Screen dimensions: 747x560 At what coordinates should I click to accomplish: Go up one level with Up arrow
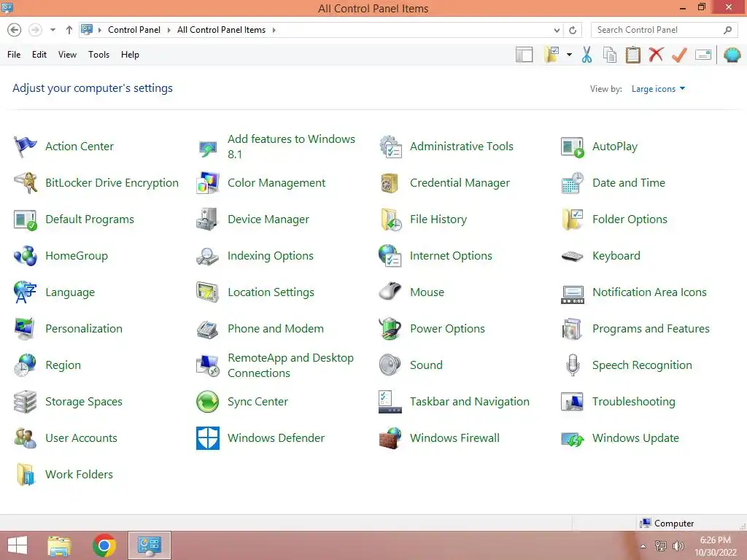tap(69, 30)
